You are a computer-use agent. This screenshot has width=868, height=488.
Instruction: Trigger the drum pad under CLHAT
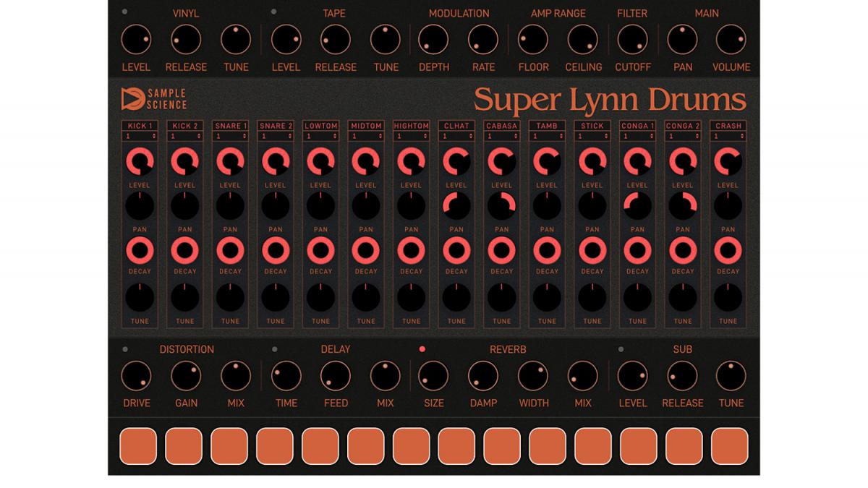(456, 446)
